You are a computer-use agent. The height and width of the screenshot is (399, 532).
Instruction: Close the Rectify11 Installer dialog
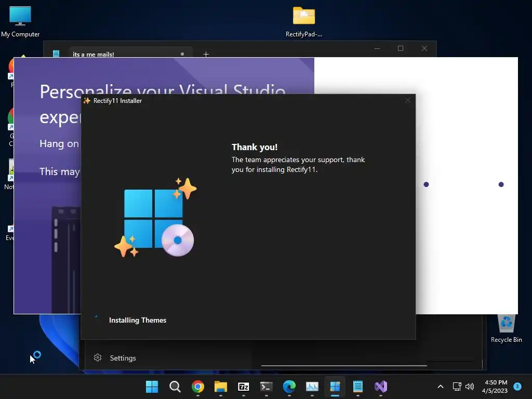coord(407,100)
